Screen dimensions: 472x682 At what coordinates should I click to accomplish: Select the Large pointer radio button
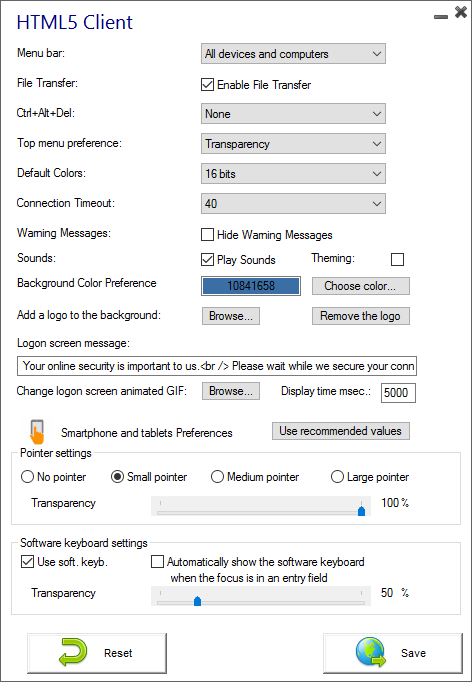click(337, 477)
